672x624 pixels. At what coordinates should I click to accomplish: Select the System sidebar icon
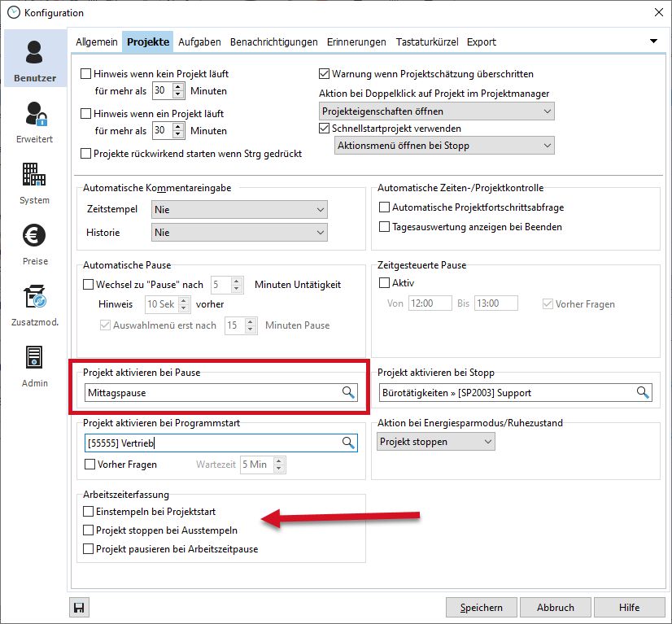click(34, 182)
